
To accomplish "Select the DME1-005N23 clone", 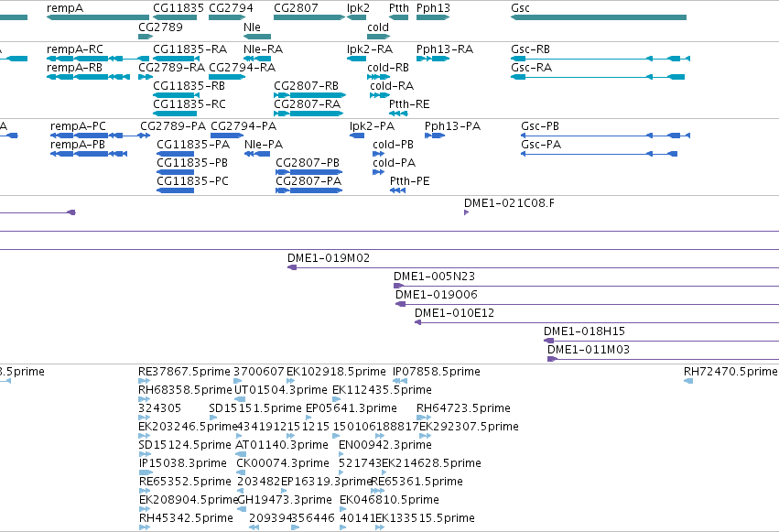I will coord(586,286).
